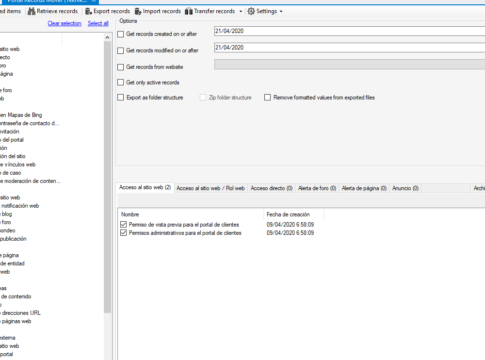Click the Select all link

[98, 23]
